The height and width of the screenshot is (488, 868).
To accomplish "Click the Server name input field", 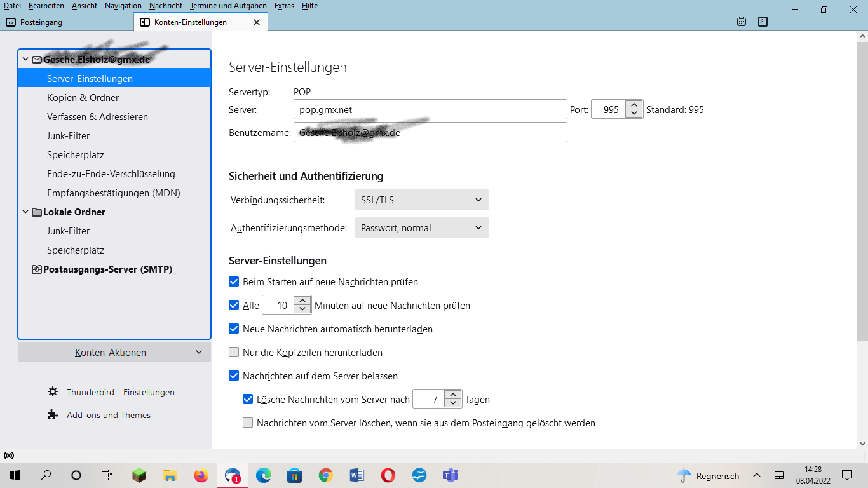I will [x=430, y=110].
